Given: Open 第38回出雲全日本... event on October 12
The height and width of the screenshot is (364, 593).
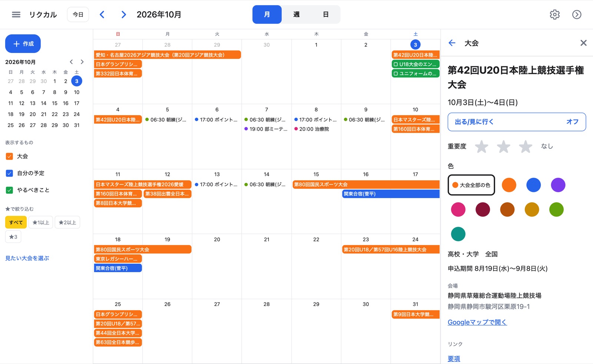Looking at the screenshot, I should coord(168,194).
